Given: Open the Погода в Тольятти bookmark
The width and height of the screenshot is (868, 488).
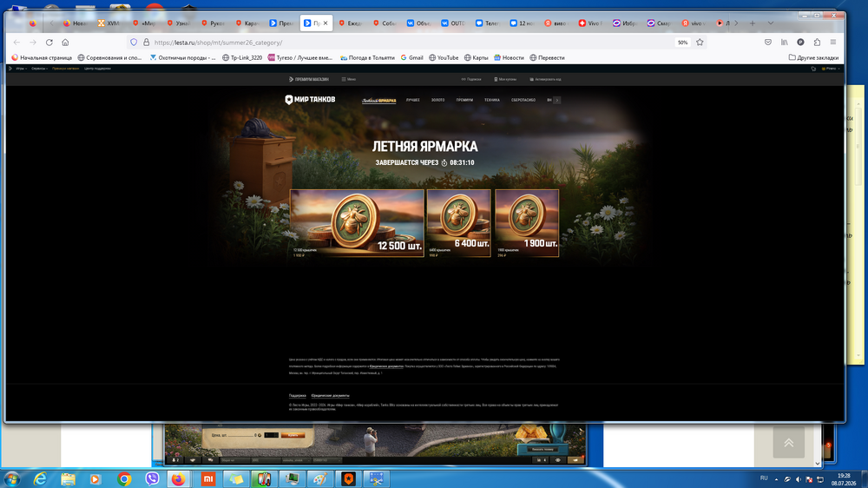Looking at the screenshot, I should point(367,57).
